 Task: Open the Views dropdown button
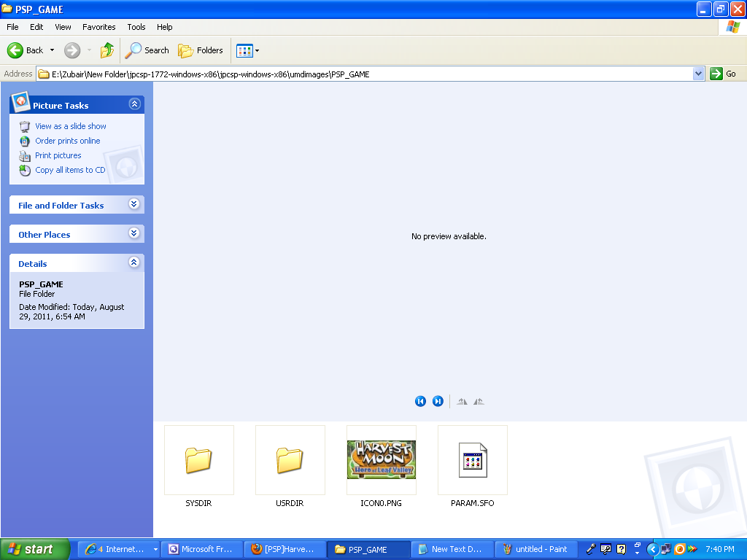(x=247, y=50)
